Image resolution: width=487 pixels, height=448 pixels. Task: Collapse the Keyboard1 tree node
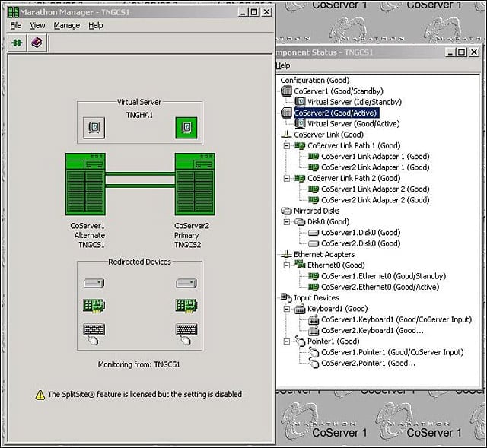pos(287,309)
